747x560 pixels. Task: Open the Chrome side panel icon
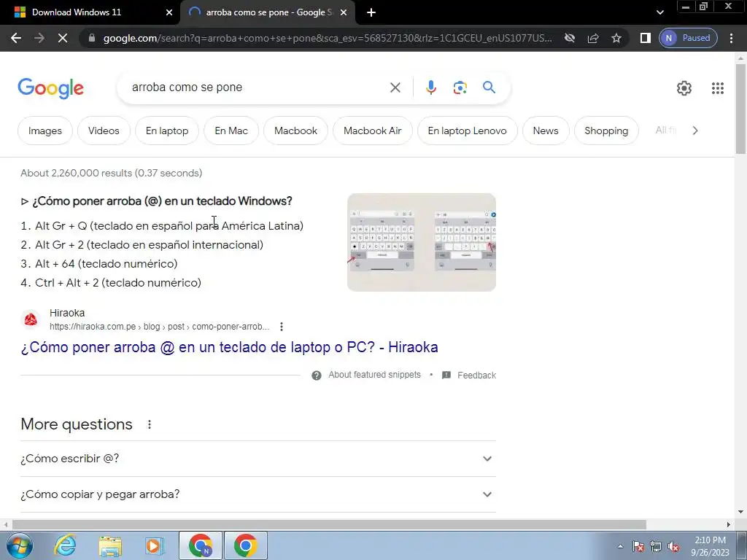pos(645,38)
